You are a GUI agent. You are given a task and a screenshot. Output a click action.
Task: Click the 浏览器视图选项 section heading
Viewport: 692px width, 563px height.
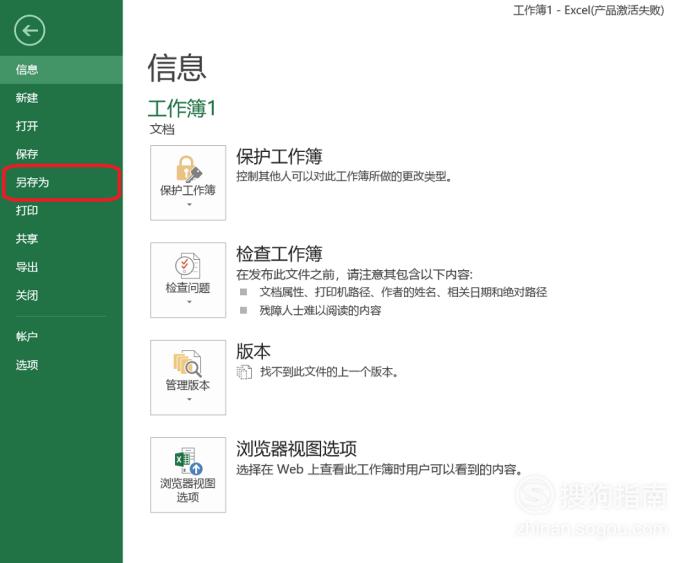click(297, 449)
